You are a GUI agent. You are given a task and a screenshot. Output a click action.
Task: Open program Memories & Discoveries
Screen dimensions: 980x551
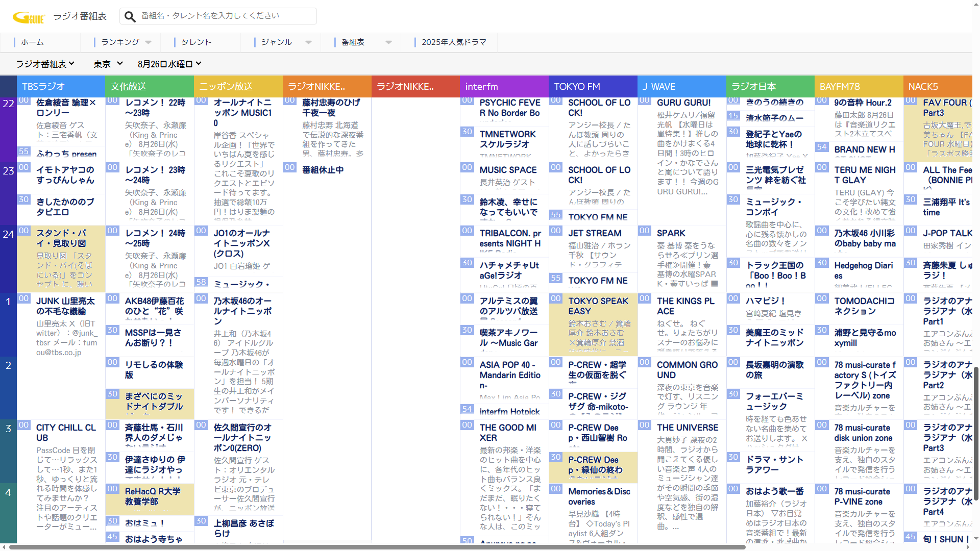599,496
